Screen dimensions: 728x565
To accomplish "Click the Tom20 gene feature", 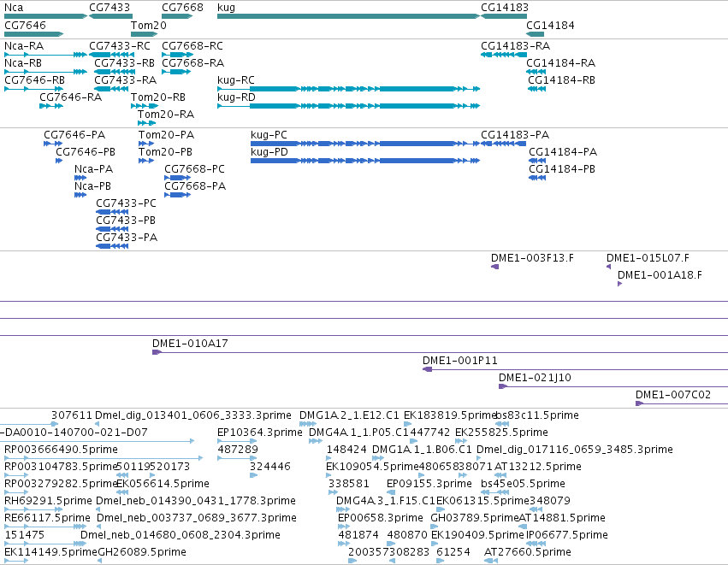I will 145,34.
